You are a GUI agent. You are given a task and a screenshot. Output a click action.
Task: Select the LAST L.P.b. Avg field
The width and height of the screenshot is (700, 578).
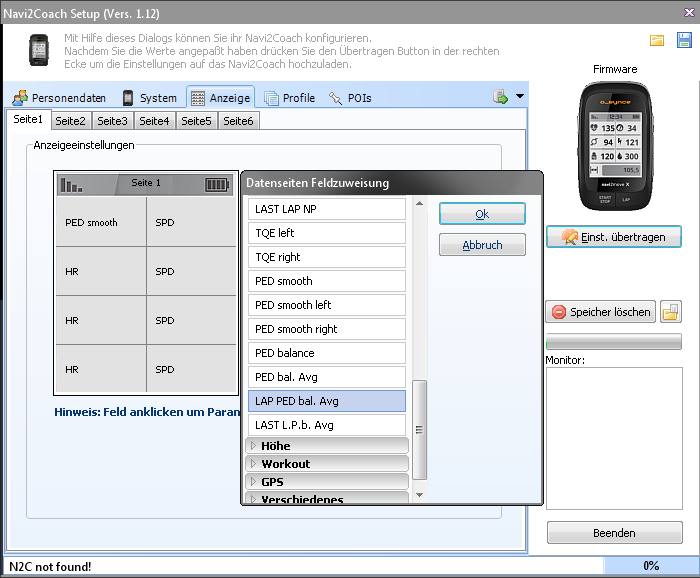(327, 425)
